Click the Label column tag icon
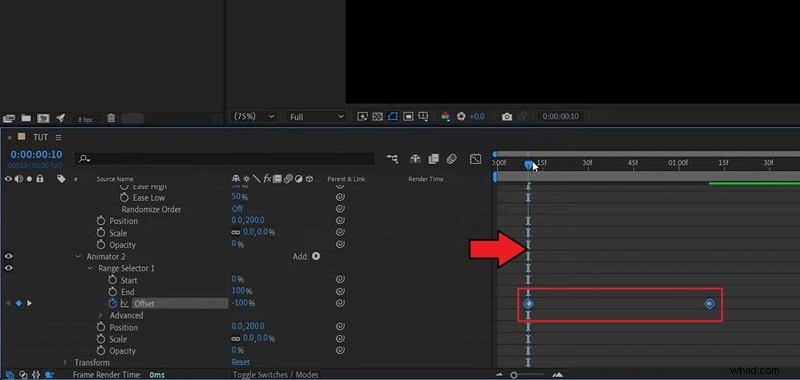The image size is (800, 380). [x=61, y=179]
